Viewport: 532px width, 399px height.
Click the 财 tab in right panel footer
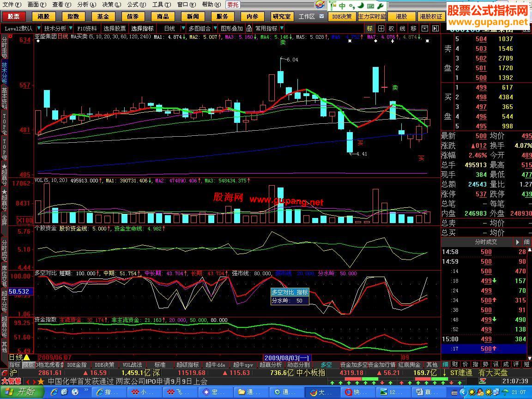(455, 364)
